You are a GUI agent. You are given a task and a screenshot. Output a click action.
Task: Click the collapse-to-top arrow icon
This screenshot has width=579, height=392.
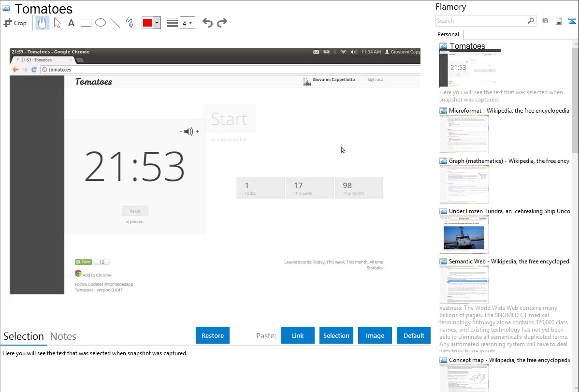pyautogui.click(x=572, y=21)
